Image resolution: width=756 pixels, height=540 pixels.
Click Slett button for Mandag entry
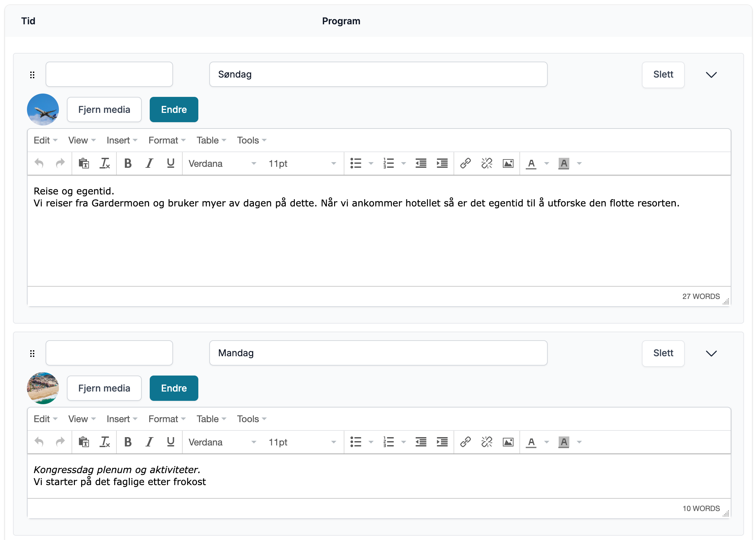pos(663,353)
